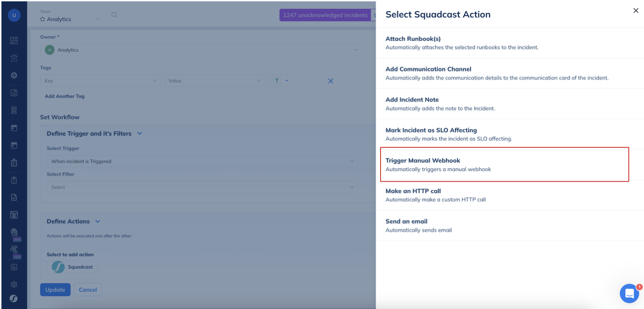Click the search magnifier icon
Screen dimensions: 644x309
(x=114, y=15)
